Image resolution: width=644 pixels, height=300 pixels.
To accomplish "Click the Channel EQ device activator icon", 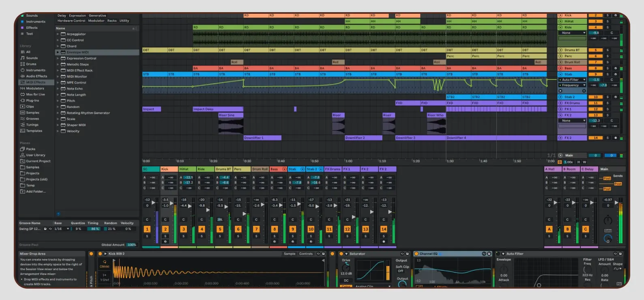I will pos(416,254).
